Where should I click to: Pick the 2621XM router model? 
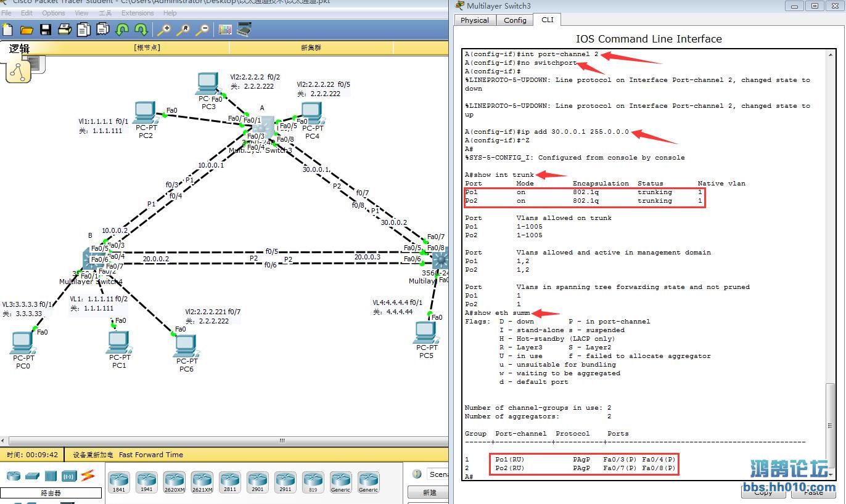click(202, 482)
